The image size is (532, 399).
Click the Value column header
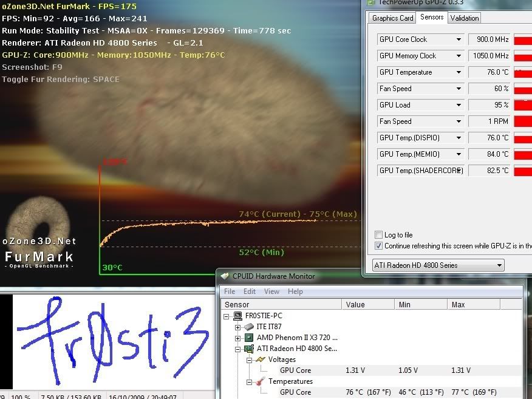pyautogui.click(x=368, y=304)
